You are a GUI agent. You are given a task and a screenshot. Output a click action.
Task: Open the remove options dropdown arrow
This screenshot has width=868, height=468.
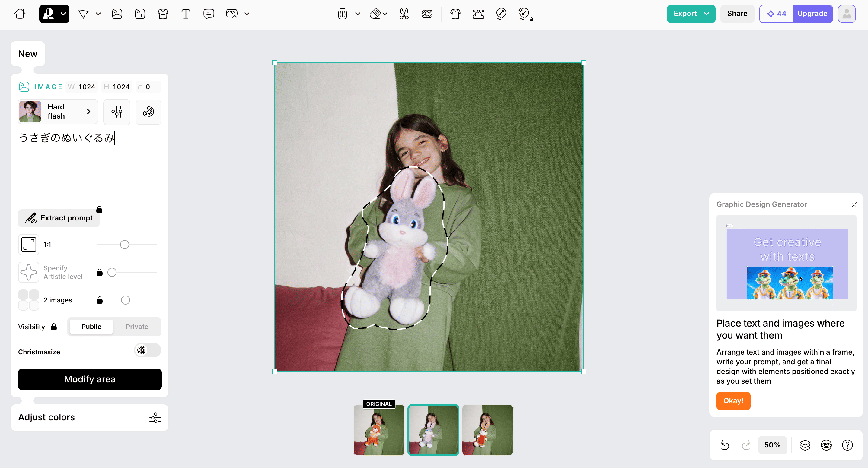click(358, 14)
